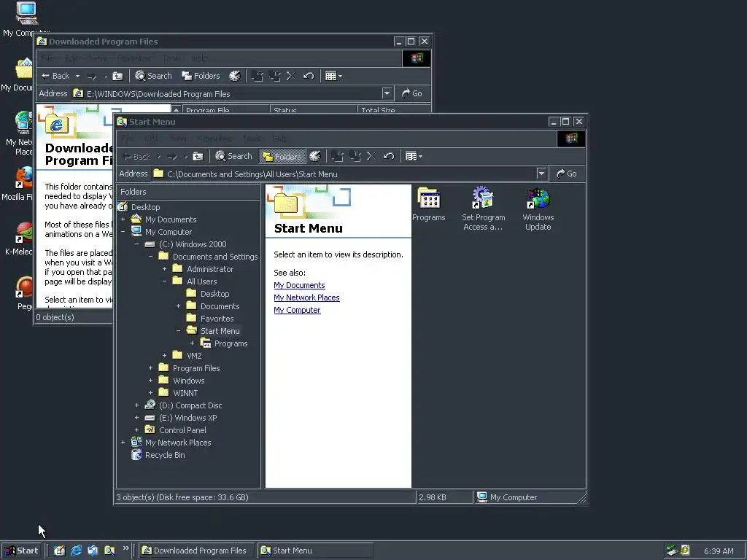Select Recycle Bin in the folder tree
The height and width of the screenshot is (560, 747).
165,455
